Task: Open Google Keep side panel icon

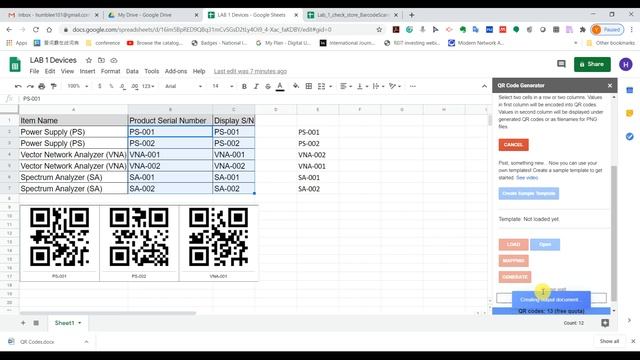Action: 630,113
